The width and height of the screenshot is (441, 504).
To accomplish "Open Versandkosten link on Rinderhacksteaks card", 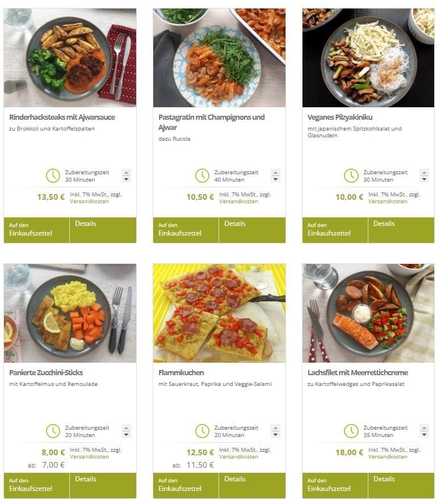I will pyautogui.click(x=89, y=201).
